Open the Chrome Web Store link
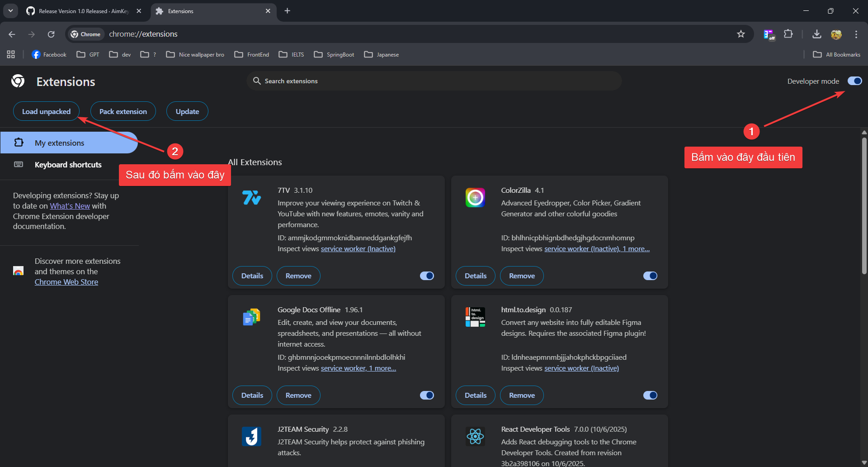Image resolution: width=868 pixels, height=467 pixels. pos(66,281)
